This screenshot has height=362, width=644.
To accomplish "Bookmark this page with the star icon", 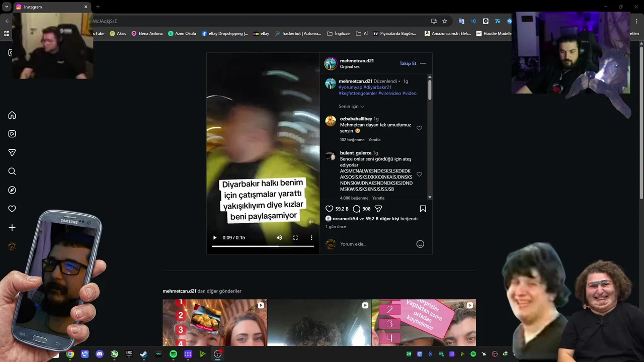I will 445,21.
